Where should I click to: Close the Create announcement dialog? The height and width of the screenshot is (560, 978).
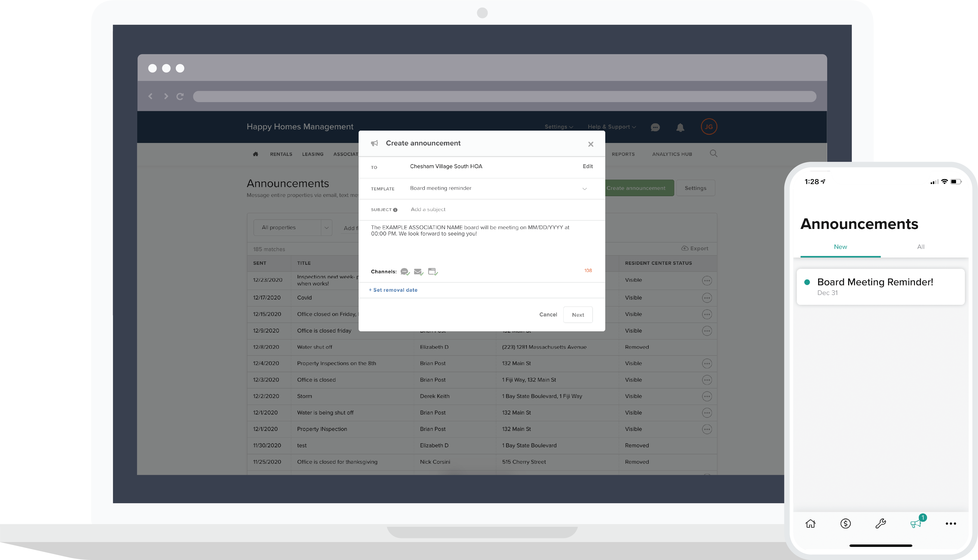coord(591,144)
